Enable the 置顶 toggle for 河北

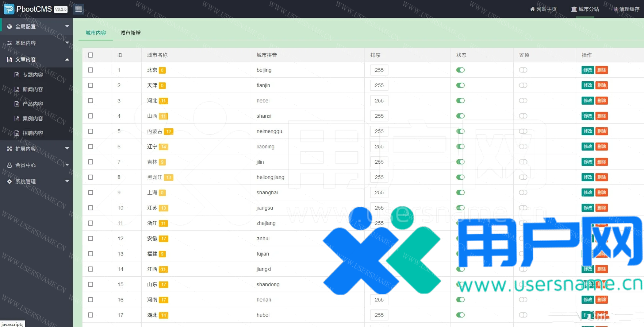pos(523,101)
